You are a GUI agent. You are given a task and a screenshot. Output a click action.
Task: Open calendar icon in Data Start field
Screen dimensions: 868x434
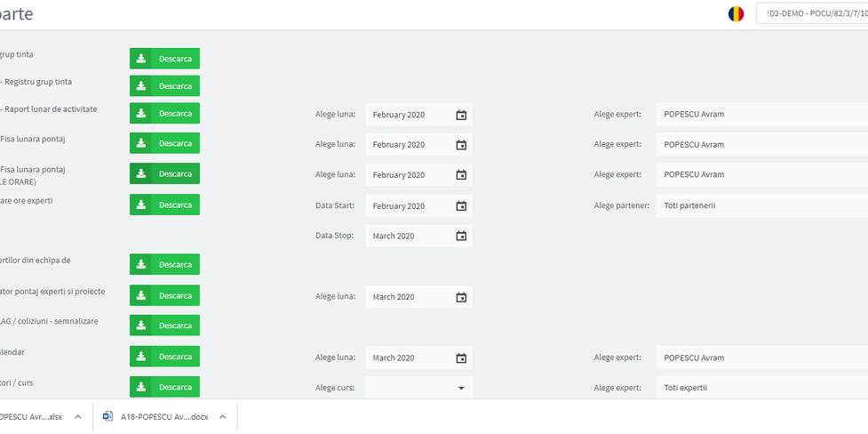pyautogui.click(x=461, y=205)
